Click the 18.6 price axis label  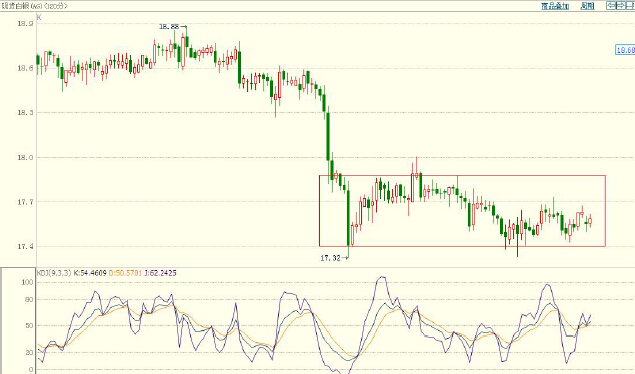point(25,68)
